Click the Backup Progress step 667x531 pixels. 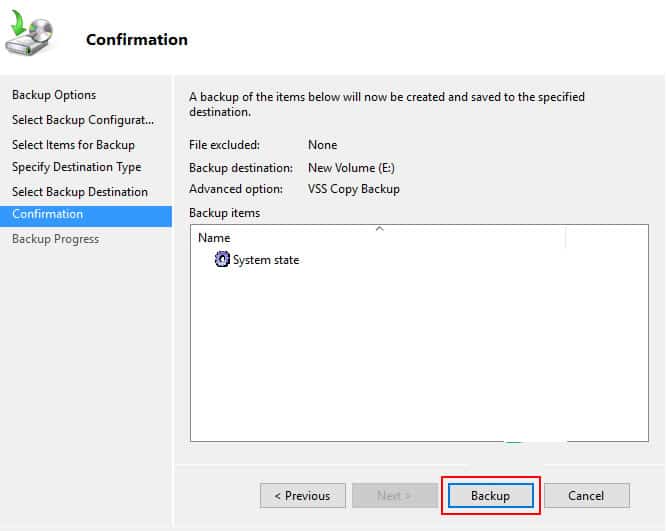pyautogui.click(x=55, y=239)
